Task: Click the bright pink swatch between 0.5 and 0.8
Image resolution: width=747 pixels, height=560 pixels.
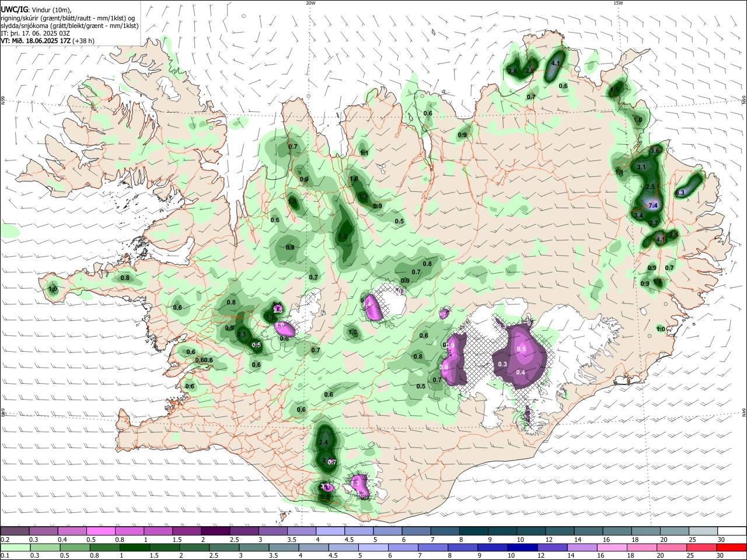Action: [x=101, y=531]
